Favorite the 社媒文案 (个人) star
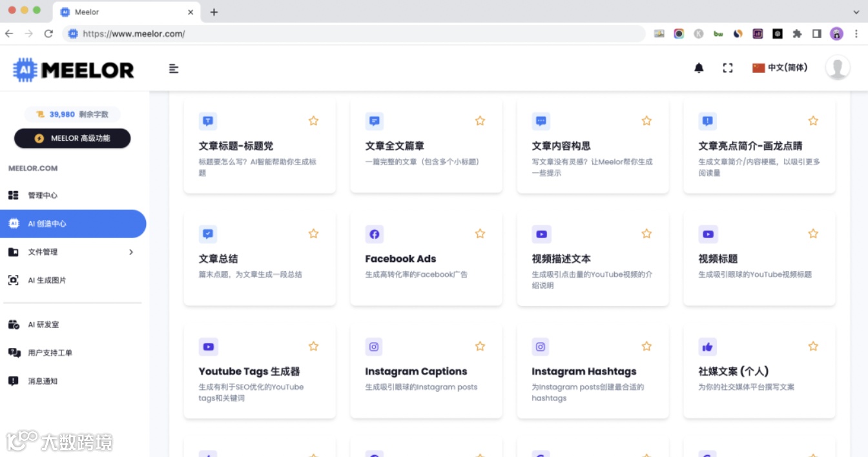Viewport: 868px width, 457px height. tap(813, 347)
